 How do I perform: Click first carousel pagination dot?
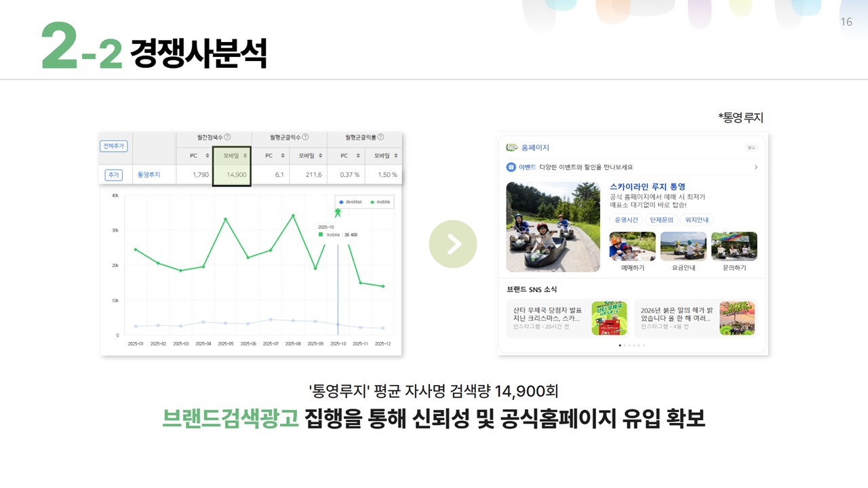coord(620,345)
